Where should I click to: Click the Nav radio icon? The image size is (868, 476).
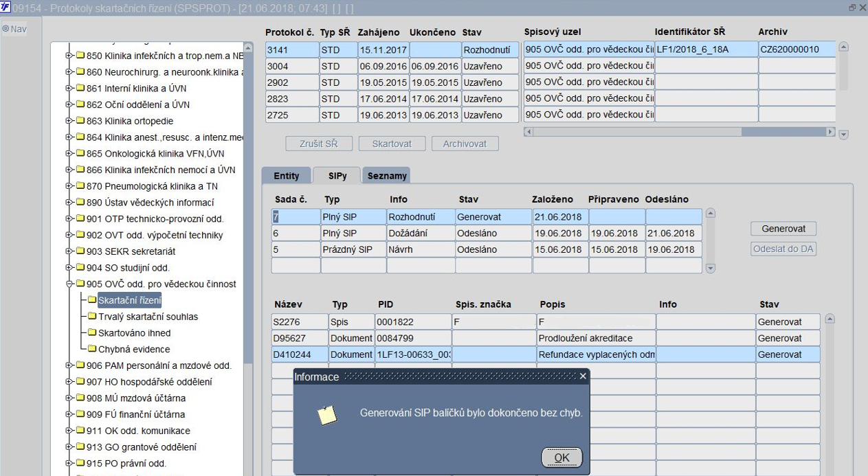pyautogui.click(x=5, y=30)
